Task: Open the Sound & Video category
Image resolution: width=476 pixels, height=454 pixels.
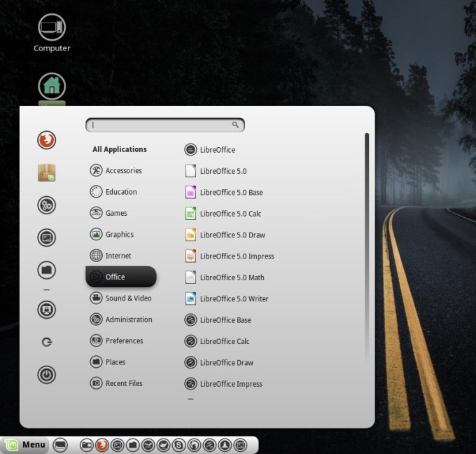Action: point(128,298)
